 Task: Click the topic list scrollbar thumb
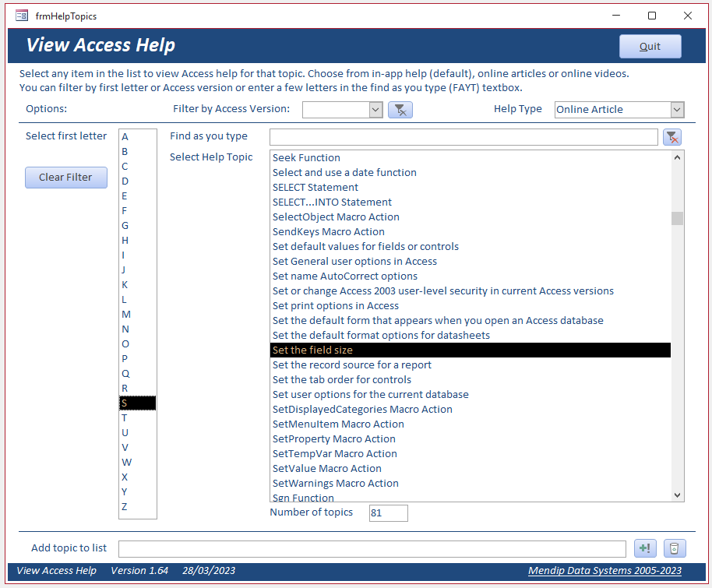click(677, 218)
